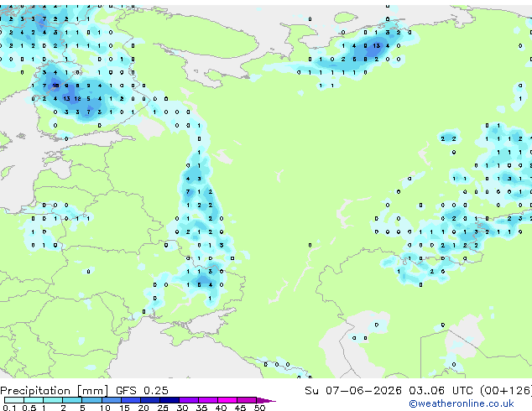This screenshot has width=532, height=411.
Task: Select the 5–10 mm legend color swatch
Action: (91, 400)
